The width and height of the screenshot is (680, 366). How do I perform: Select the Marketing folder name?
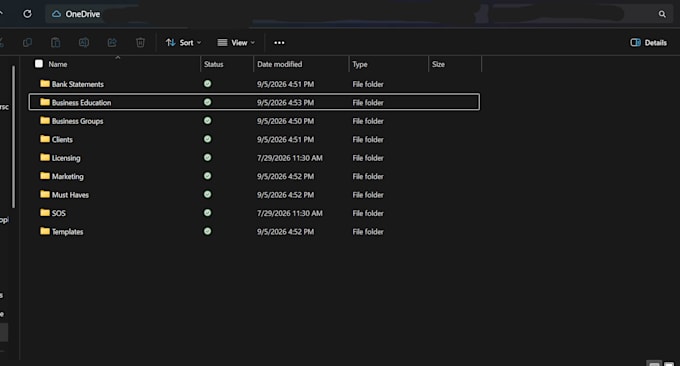point(68,176)
